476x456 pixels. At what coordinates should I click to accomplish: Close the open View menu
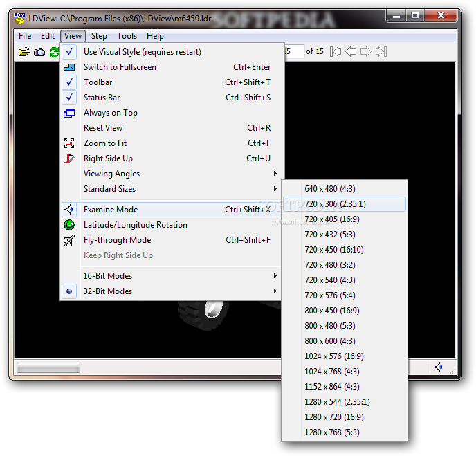[x=73, y=36]
